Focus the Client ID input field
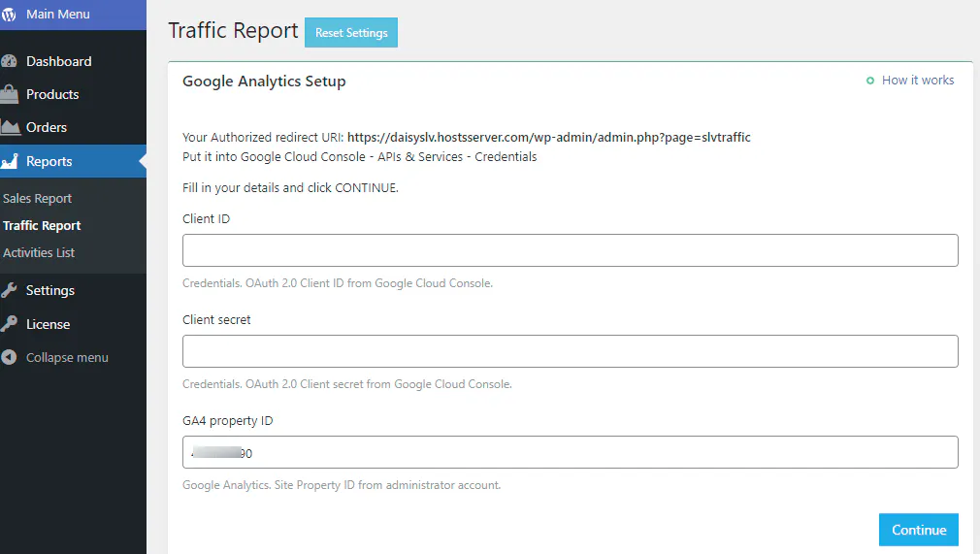The image size is (980, 554). (570, 250)
